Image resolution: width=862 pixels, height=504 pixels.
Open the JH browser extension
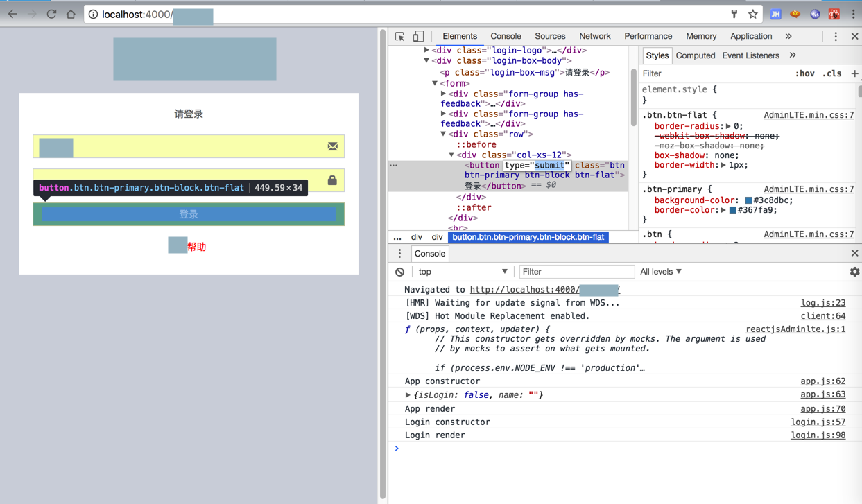[x=775, y=14]
